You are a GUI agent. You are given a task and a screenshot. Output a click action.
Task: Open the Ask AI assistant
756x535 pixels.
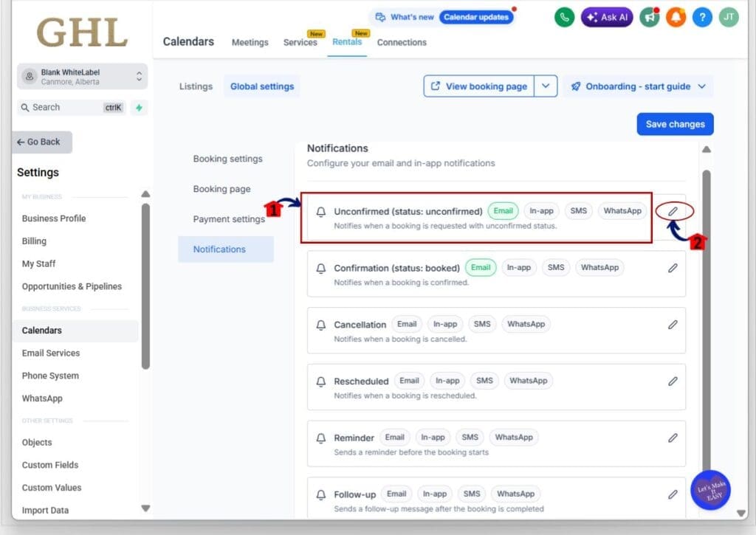pos(607,18)
